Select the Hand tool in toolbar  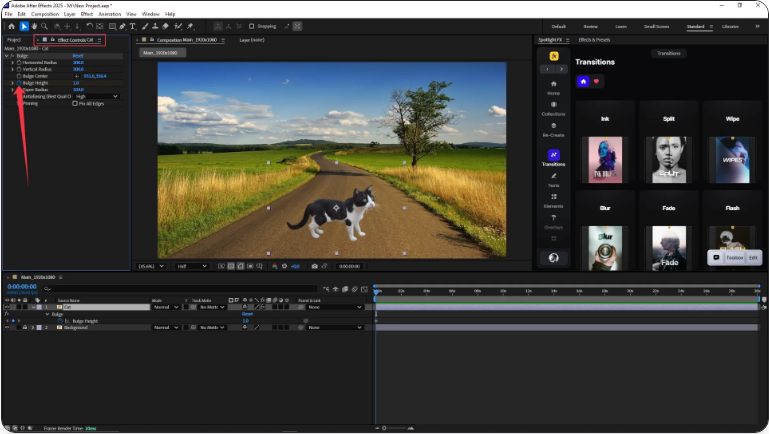(34, 26)
